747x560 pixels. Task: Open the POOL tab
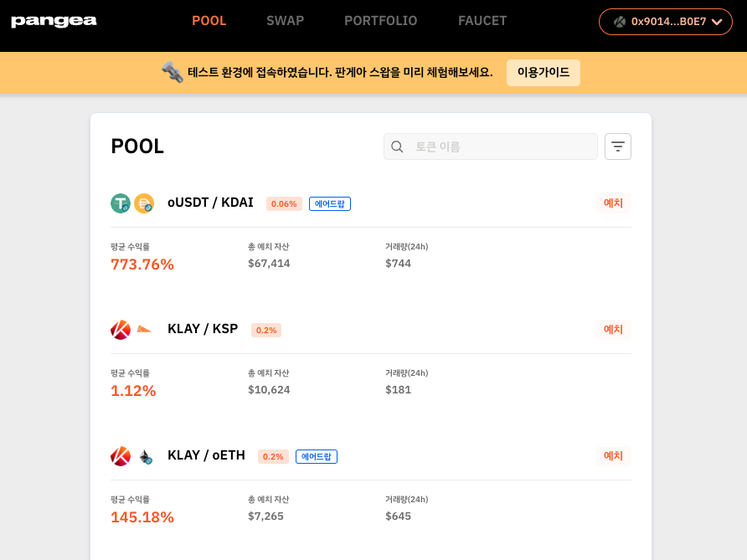pyautogui.click(x=209, y=21)
